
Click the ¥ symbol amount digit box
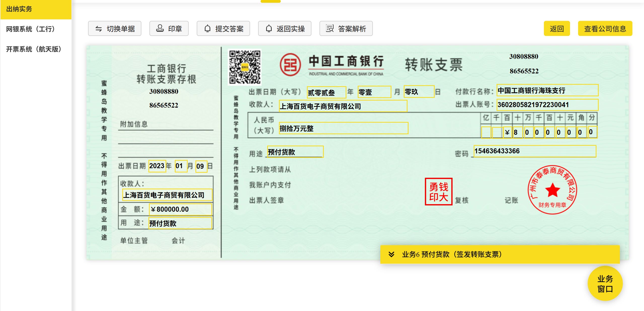(507, 132)
